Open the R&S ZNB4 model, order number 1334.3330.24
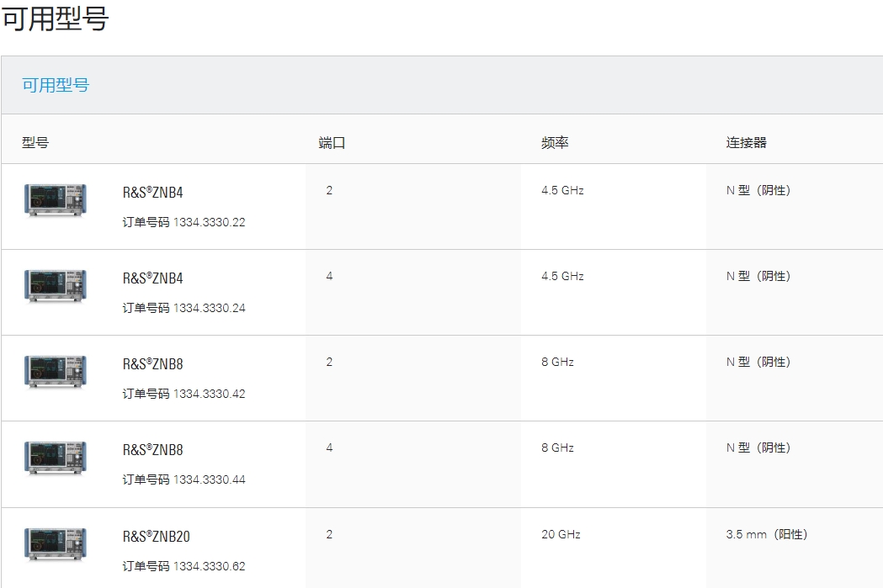Screen dimensions: 883x588 (153, 278)
